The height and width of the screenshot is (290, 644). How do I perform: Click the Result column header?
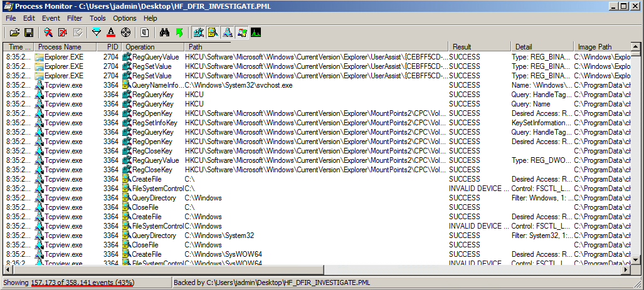(480, 47)
